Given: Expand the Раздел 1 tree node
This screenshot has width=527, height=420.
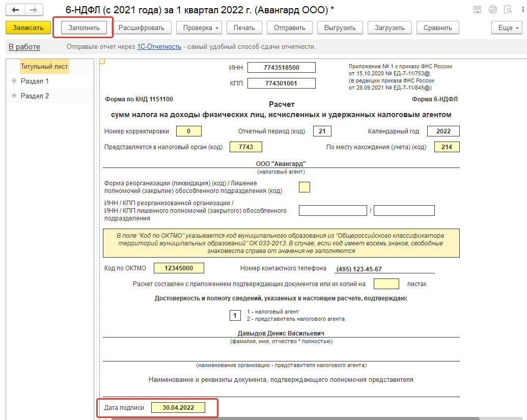Looking at the screenshot, I should coord(14,81).
